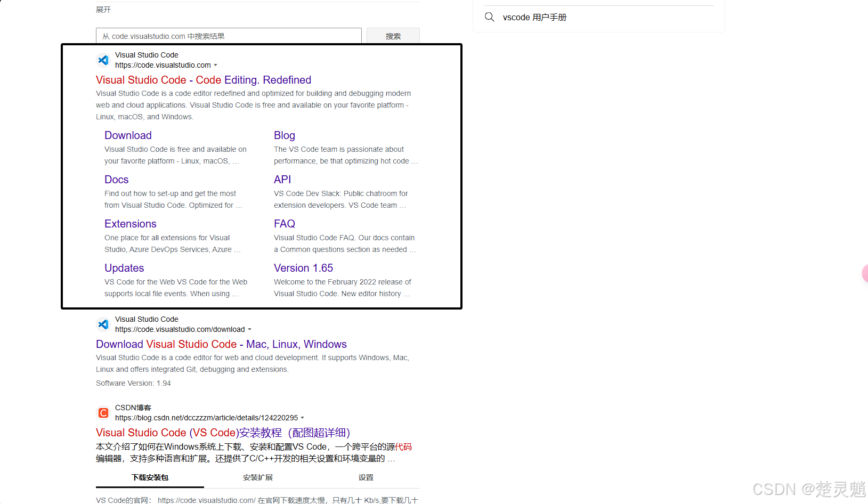Image resolution: width=868 pixels, height=504 pixels.
Task: Focus the code.visualstudio.com site search field
Action: (229, 36)
